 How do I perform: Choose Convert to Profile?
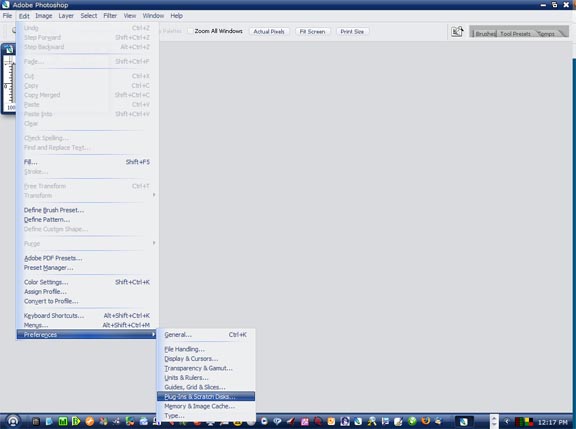pos(87,301)
